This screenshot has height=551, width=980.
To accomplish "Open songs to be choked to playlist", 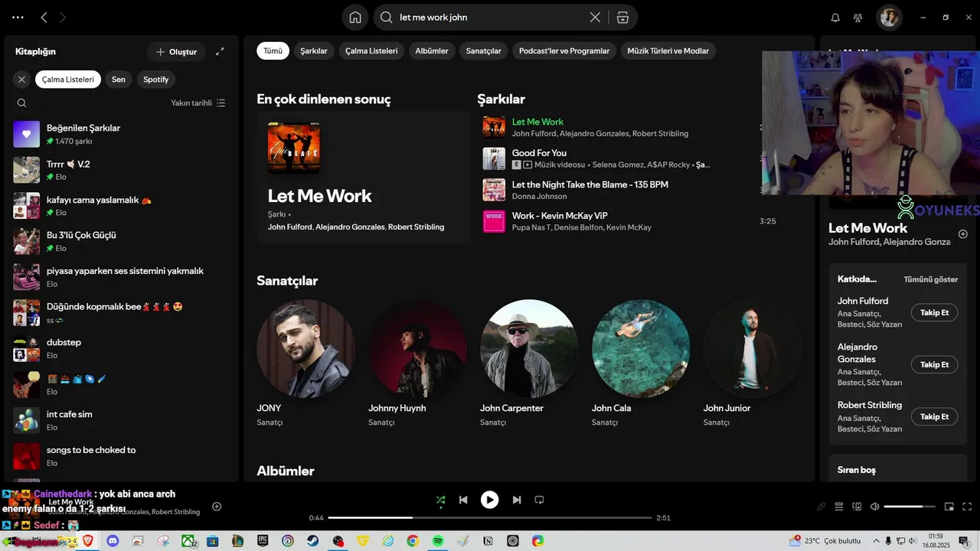I will point(122,456).
